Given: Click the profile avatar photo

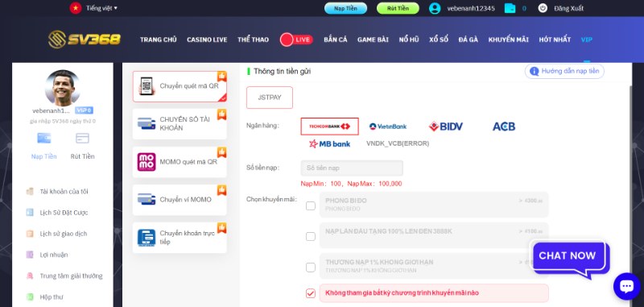Looking at the screenshot, I should pyautogui.click(x=63, y=88).
